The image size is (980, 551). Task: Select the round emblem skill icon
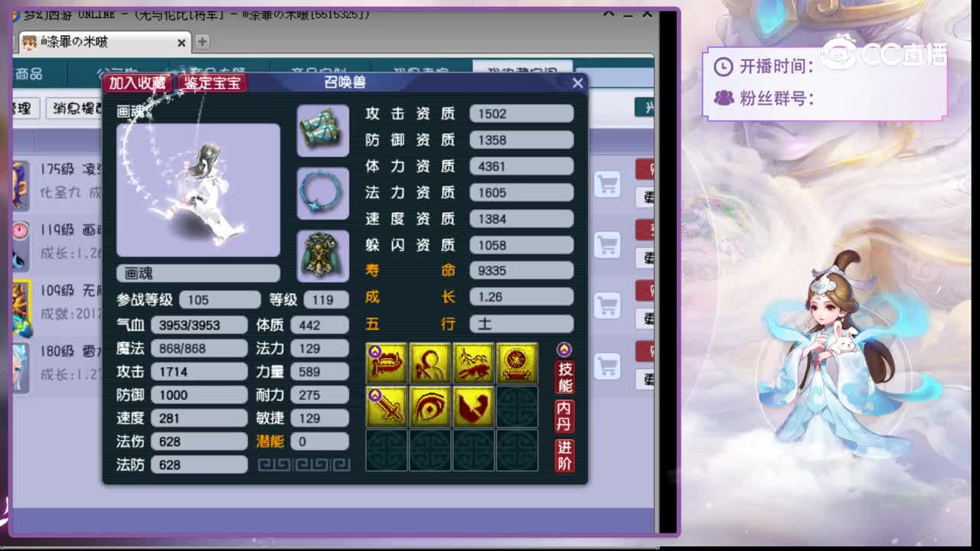point(517,363)
